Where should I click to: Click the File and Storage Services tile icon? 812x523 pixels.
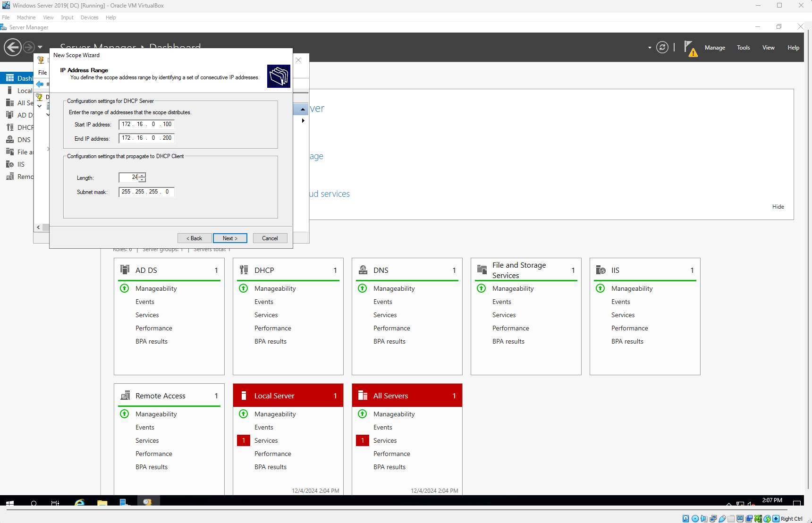pyautogui.click(x=482, y=270)
